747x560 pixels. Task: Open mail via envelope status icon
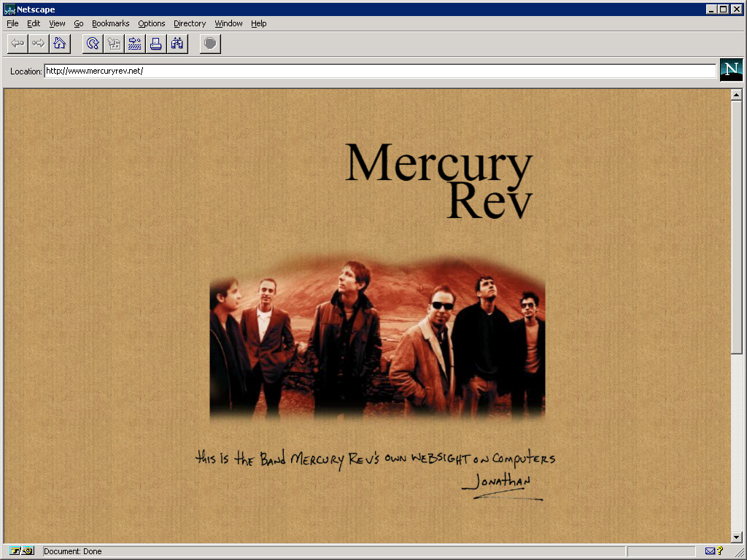pyautogui.click(x=710, y=551)
